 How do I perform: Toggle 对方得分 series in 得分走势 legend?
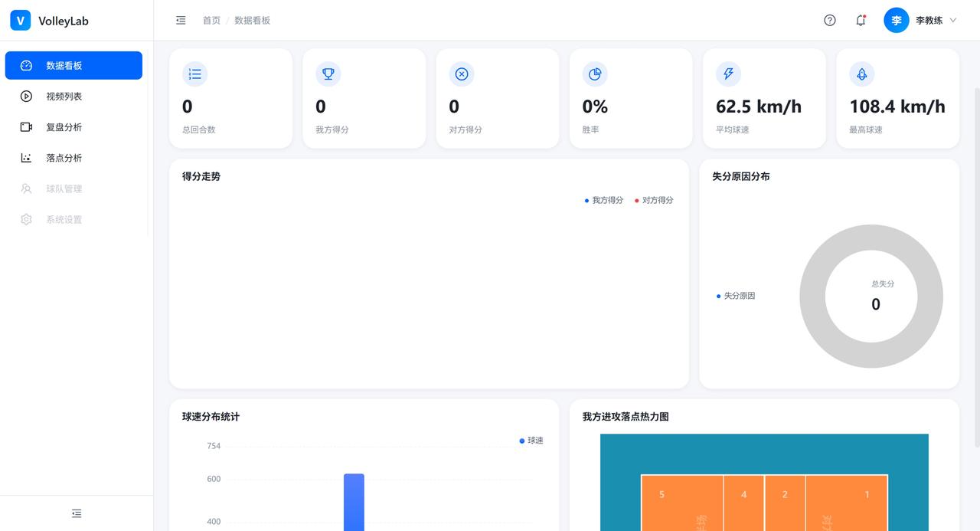[x=654, y=200]
